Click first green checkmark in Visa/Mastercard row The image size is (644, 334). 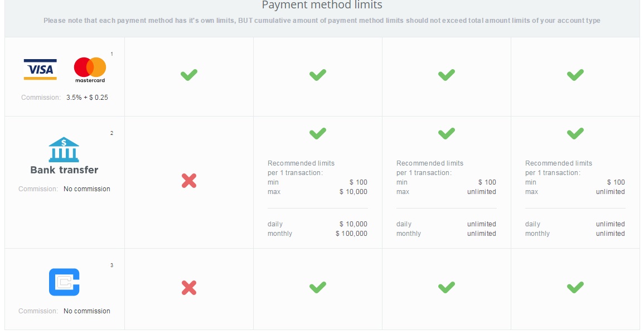[189, 75]
